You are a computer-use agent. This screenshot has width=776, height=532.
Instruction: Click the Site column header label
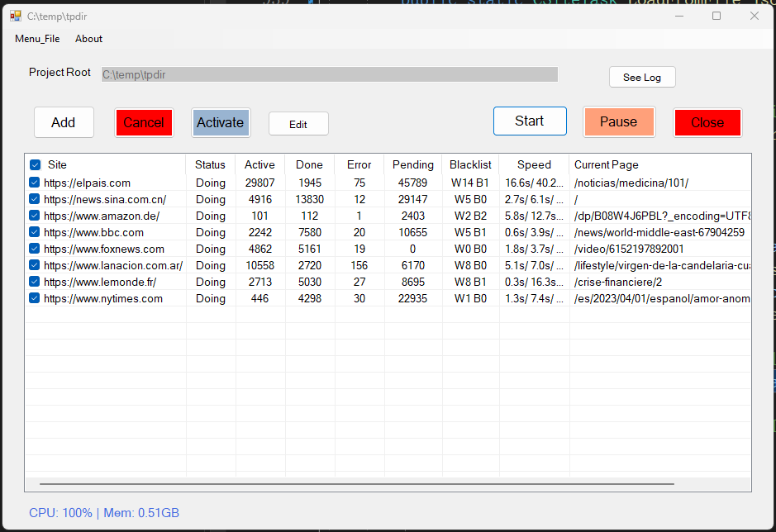click(57, 164)
